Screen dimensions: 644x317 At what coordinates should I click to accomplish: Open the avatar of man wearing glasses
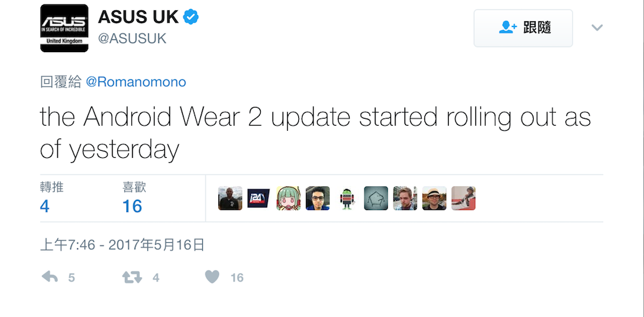(317, 198)
